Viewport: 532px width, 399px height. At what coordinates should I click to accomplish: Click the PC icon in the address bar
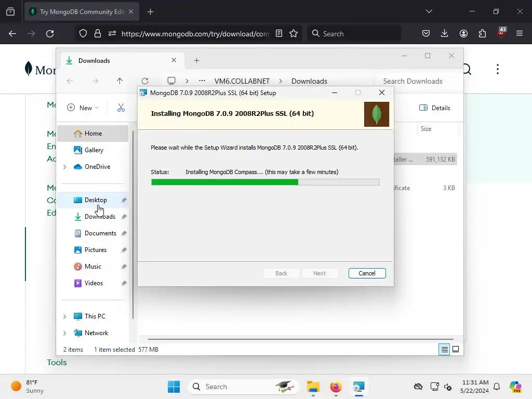(171, 81)
